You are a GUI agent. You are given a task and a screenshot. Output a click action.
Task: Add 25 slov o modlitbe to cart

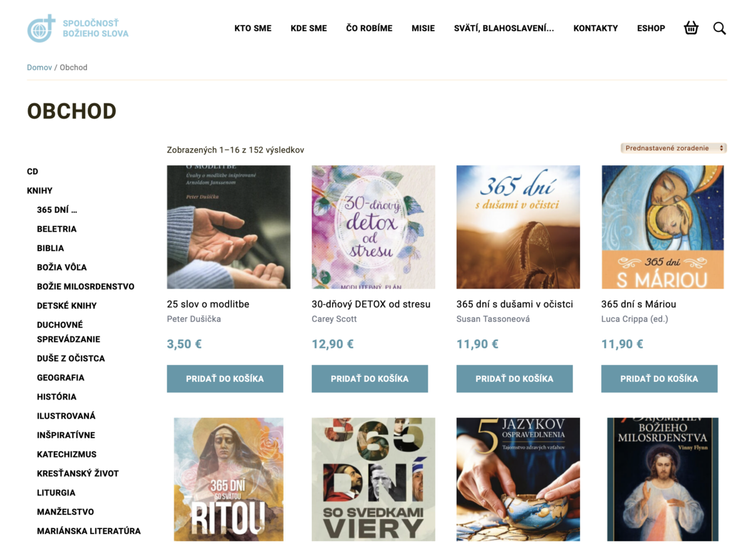(x=225, y=379)
